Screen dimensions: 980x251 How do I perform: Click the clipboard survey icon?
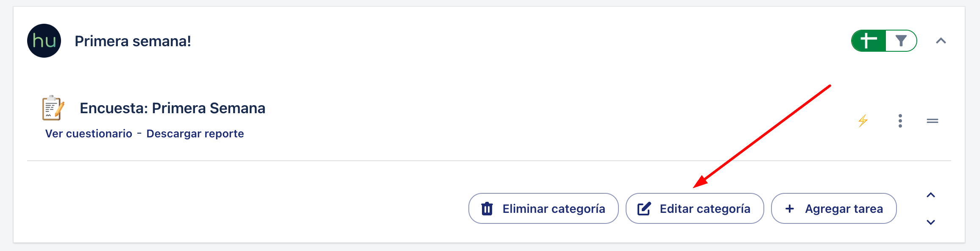[x=53, y=108]
